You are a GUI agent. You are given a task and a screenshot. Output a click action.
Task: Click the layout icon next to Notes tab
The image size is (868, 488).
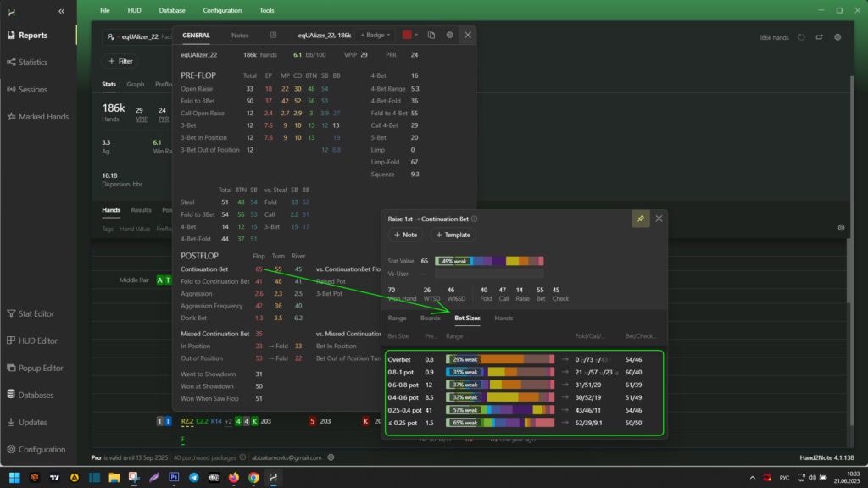(274, 35)
